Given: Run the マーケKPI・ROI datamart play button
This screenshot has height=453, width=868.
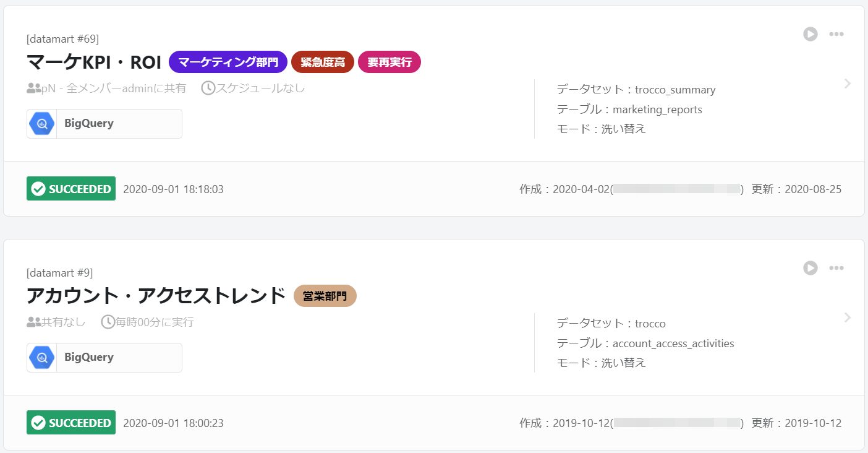Looking at the screenshot, I should (x=811, y=34).
